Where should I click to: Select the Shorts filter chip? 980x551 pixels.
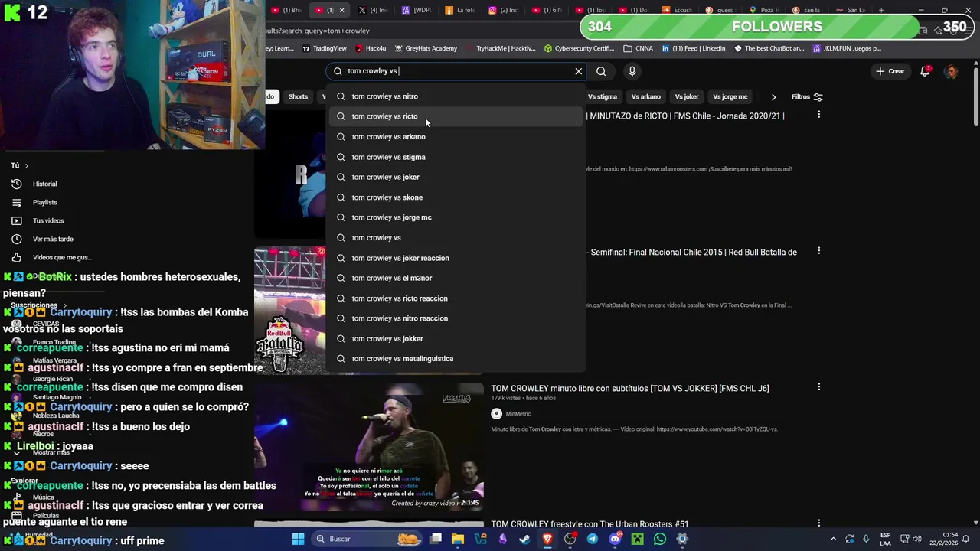pos(298,97)
